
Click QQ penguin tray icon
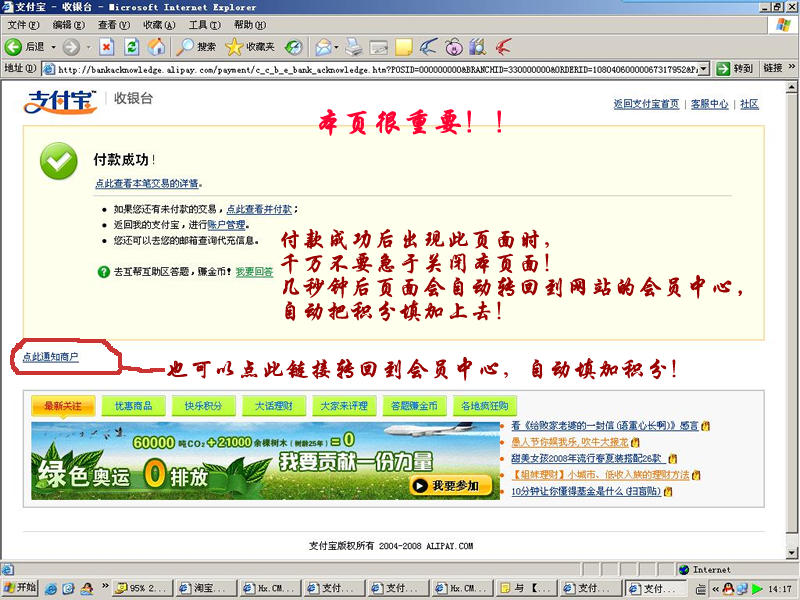729,589
